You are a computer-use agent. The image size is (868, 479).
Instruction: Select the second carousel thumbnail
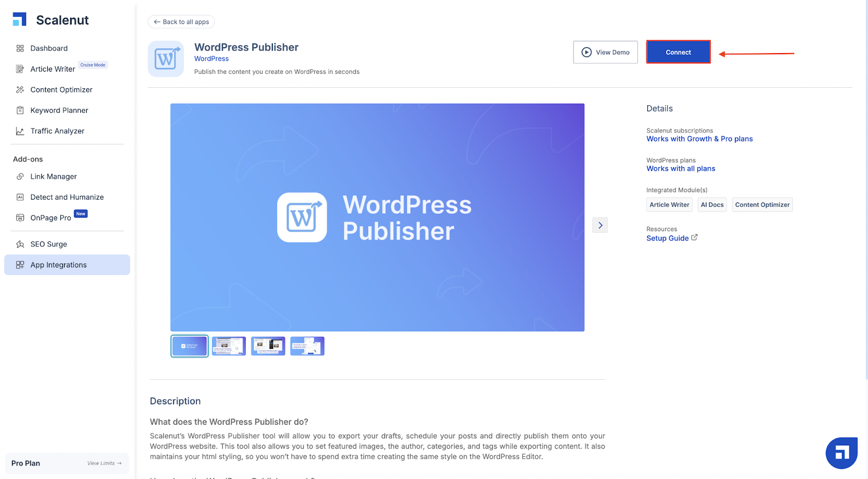[x=229, y=346]
